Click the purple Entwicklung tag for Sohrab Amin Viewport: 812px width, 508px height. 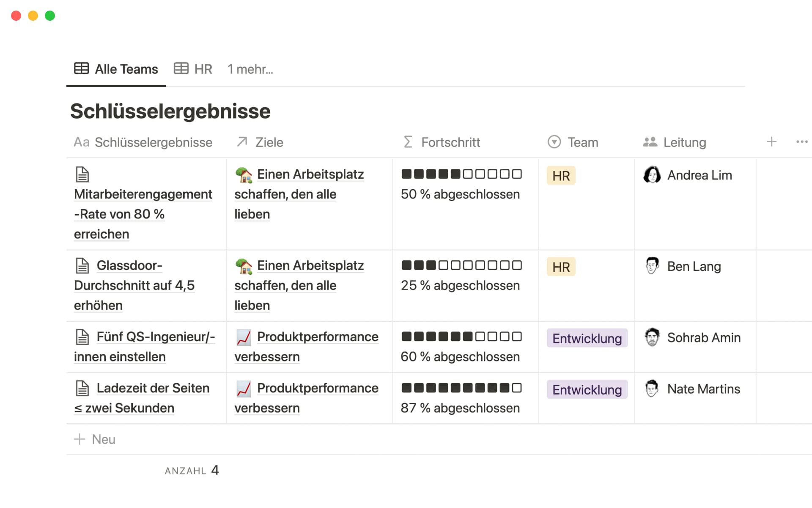click(587, 338)
